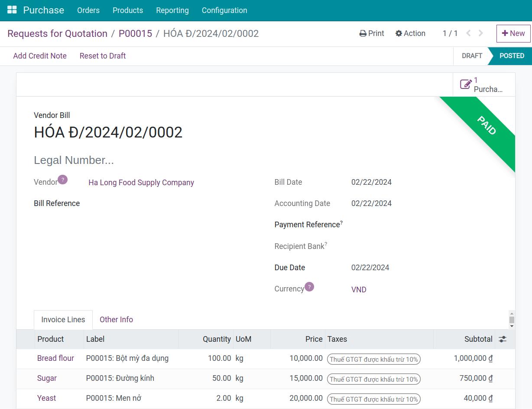The image size is (532, 409).
Task: Go to next record arrow
Action: [x=480, y=33]
